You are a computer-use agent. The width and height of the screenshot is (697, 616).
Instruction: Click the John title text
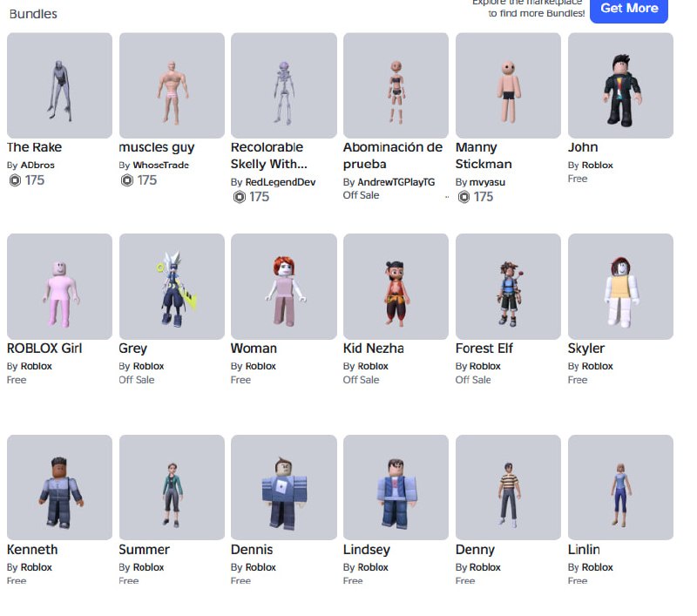click(x=583, y=147)
